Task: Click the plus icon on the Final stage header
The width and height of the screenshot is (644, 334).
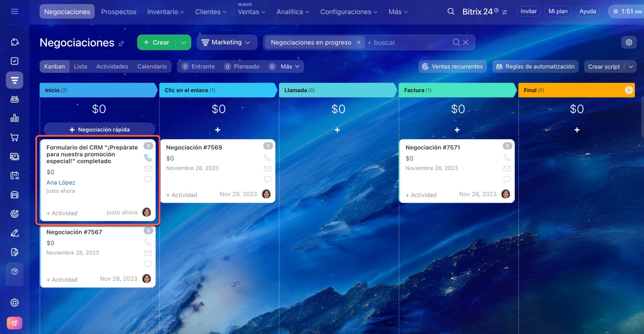Action: coord(628,90)
